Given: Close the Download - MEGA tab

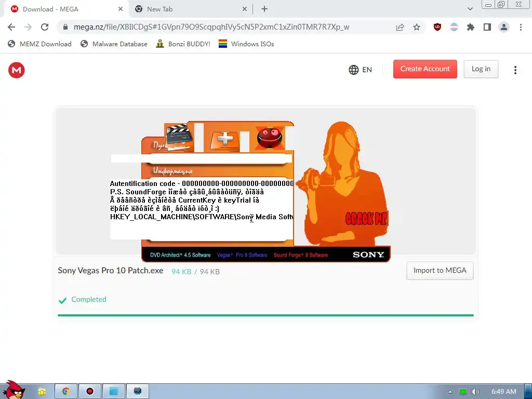Looking at the screenshot, I should pyautogui.click(x=121, y=9).
